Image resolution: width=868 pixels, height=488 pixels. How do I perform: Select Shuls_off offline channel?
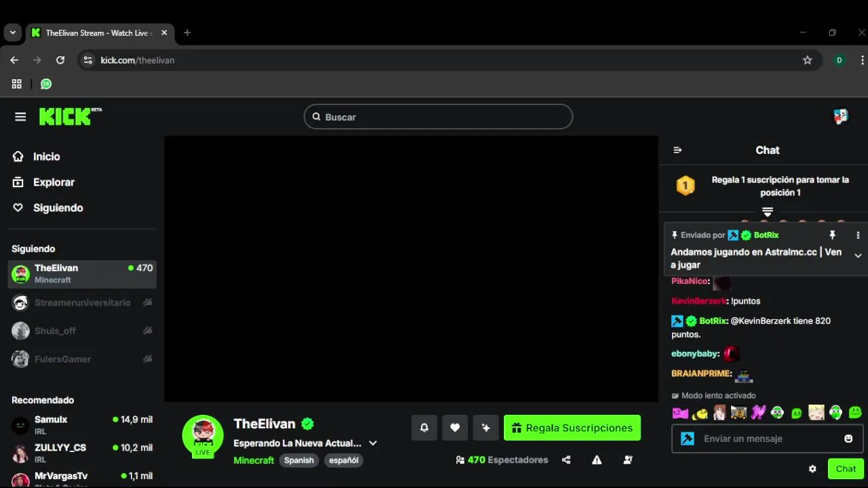pos(82,331)
